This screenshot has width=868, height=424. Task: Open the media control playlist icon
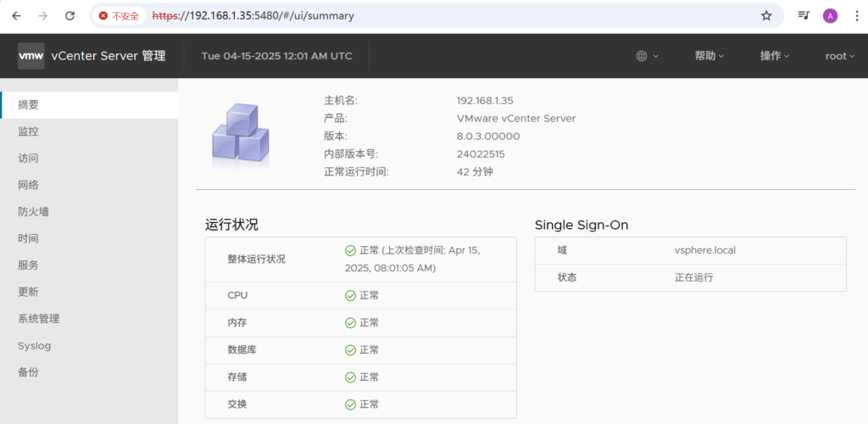(804, 16)
